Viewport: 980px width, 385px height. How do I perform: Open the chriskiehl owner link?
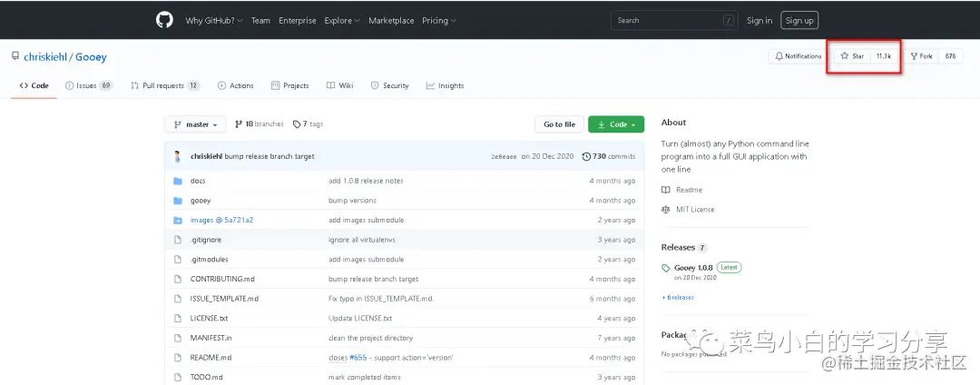(45, 57)
